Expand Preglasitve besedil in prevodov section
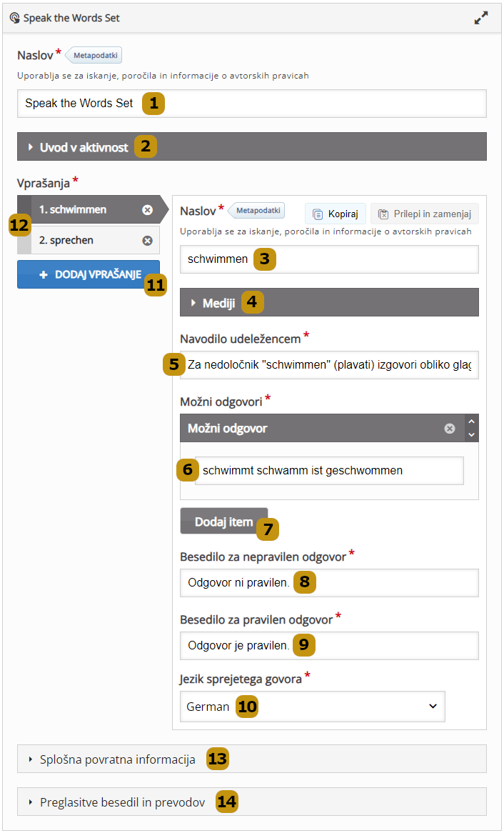Image resolution: width=504 pixels, height=833 pixels. click(122, 802)
